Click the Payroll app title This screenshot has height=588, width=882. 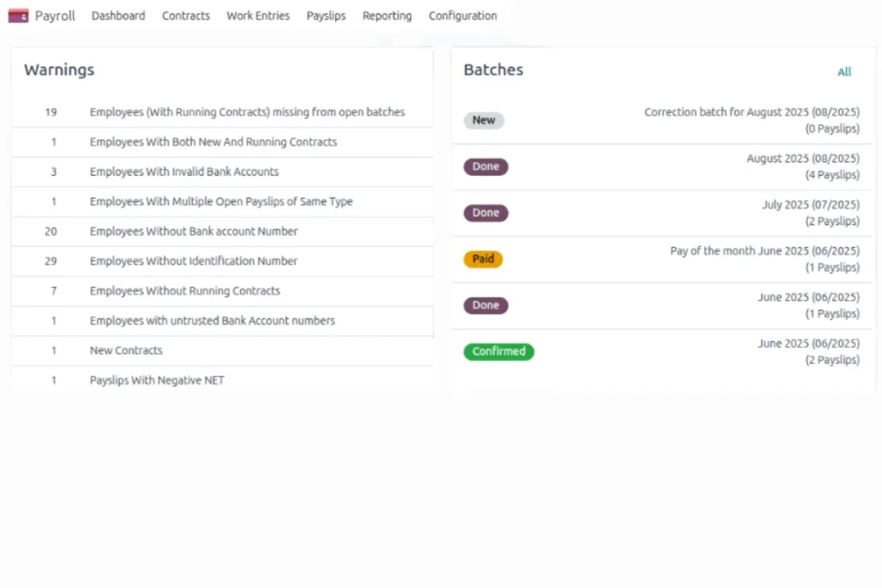tap(54, 15)
